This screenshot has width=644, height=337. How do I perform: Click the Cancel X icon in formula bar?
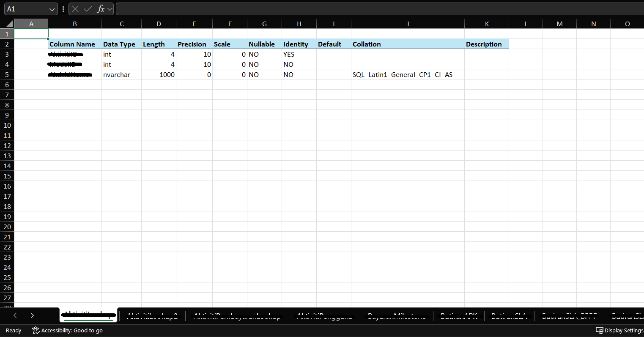[x=75, y=9]
